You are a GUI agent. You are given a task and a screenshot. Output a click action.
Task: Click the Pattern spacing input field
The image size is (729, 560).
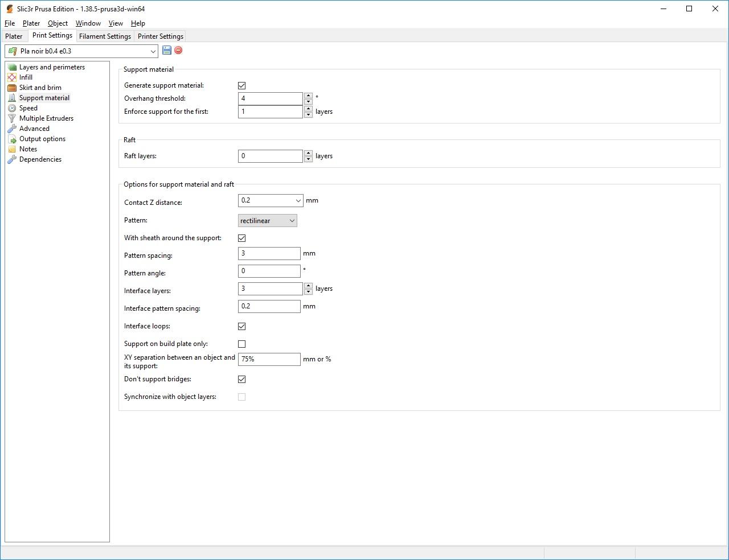(x=269, y=253)
